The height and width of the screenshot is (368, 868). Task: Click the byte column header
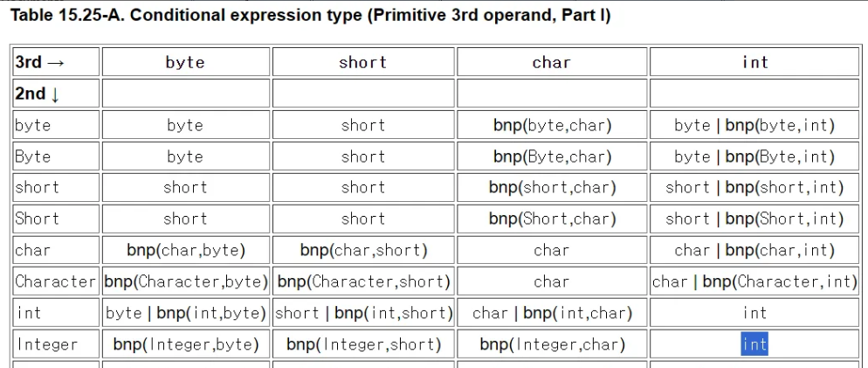tap(185, 61)
